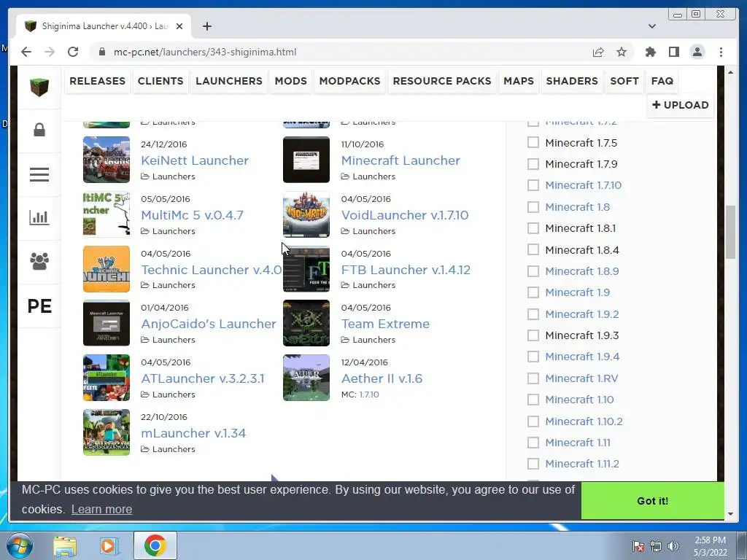Open the SHADERS menu
Viewport: 747px width, 560px height.
pyautogui.click(x=572, y=81)
